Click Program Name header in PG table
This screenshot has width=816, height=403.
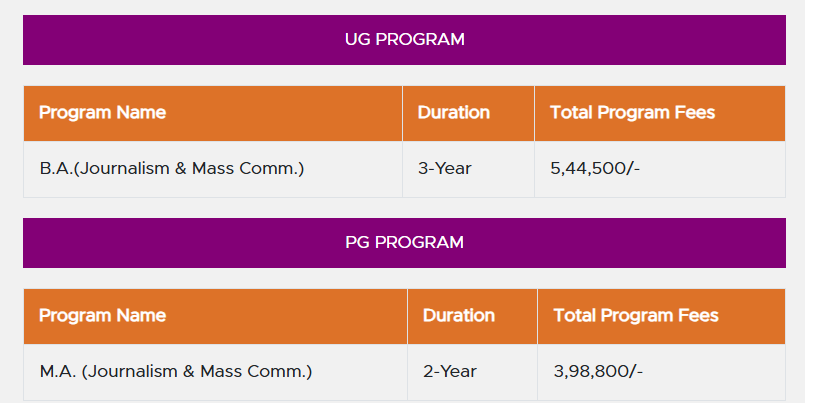click(102, 315)
